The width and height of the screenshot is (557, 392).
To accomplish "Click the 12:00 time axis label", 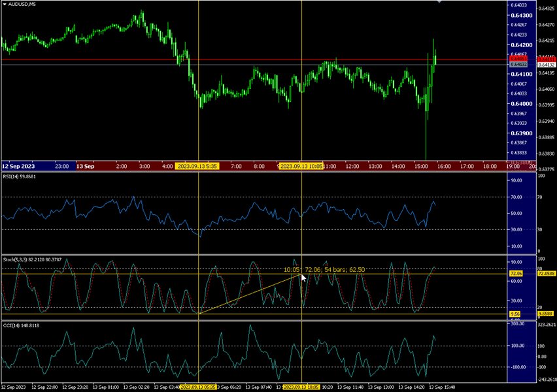I will point(352,166).
